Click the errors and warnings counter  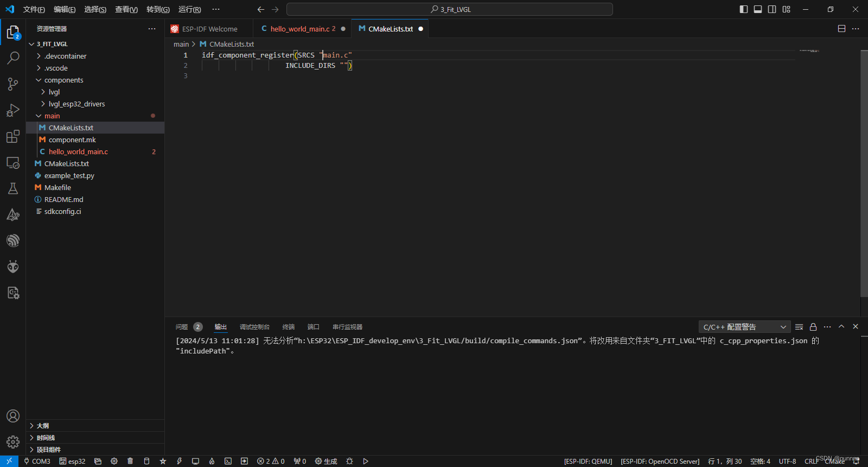[x=271, y=461]
